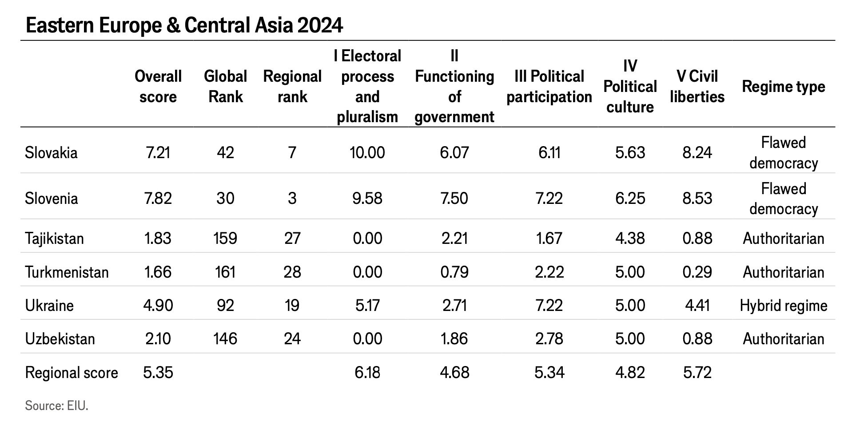Click the Eastern Europe & Central Asia 2024 title
The width and height of the screenshot is (868, 438).
[184, 26]
